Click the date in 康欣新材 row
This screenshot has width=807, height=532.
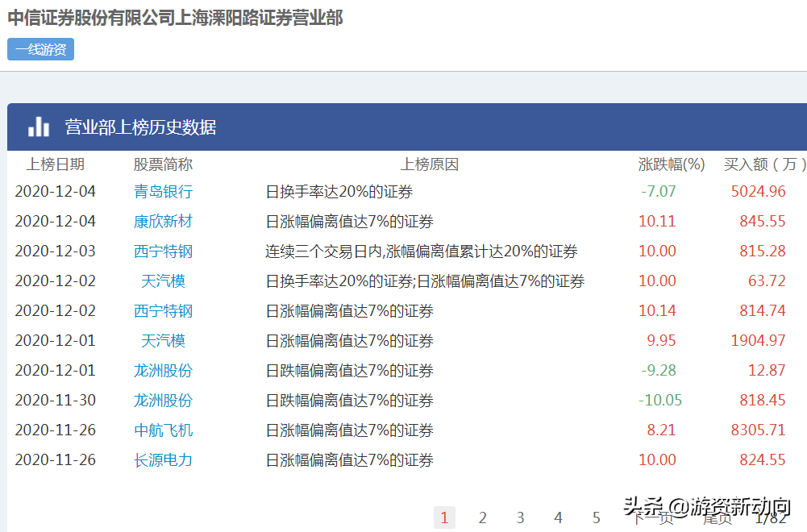click(x=55, y=221)
